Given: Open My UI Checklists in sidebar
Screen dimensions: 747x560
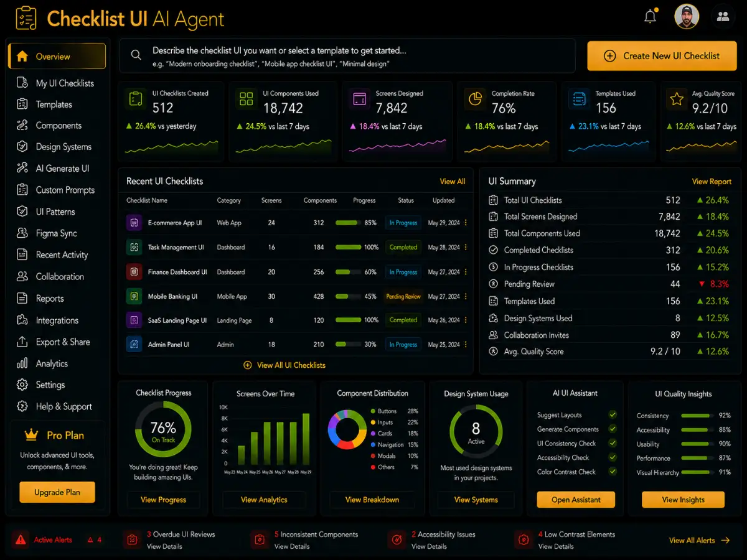Looking at the screenshot, I should (x=57, y=83).
